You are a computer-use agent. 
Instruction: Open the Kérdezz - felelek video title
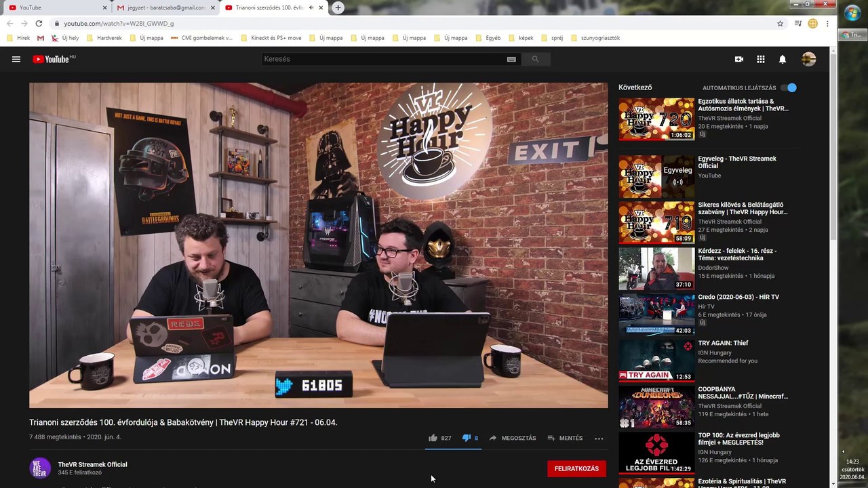point(737,254)
